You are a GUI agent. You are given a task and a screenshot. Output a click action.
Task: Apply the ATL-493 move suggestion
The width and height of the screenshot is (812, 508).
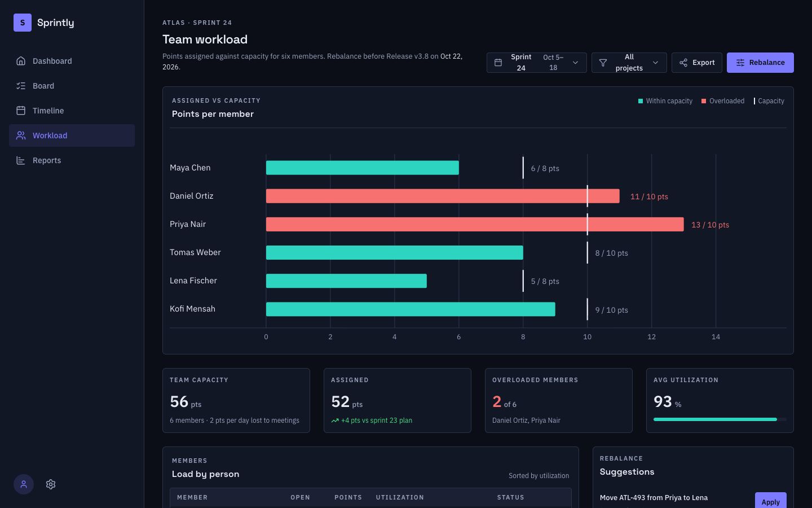770,501
